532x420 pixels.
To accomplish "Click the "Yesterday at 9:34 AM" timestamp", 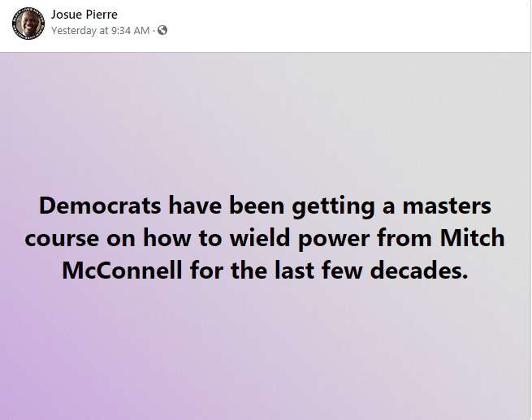I will click(100, 30).
